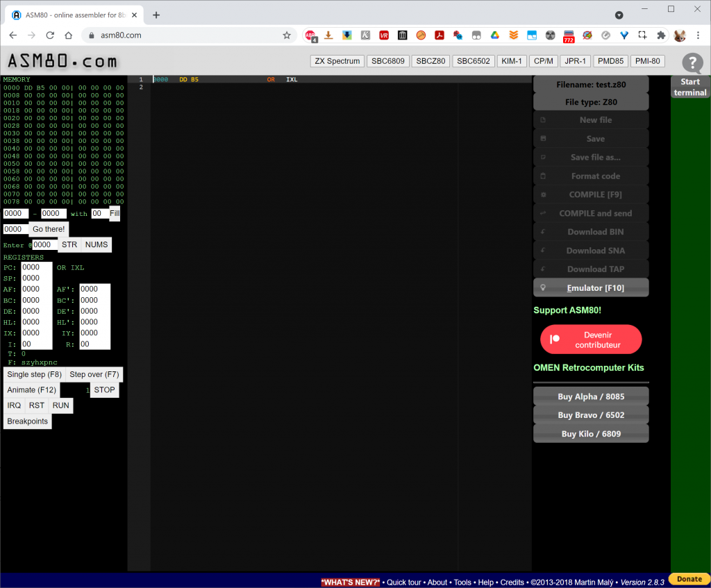Switch target to ZX Spectrum
711x588 pixels.
tap(337, 60)
